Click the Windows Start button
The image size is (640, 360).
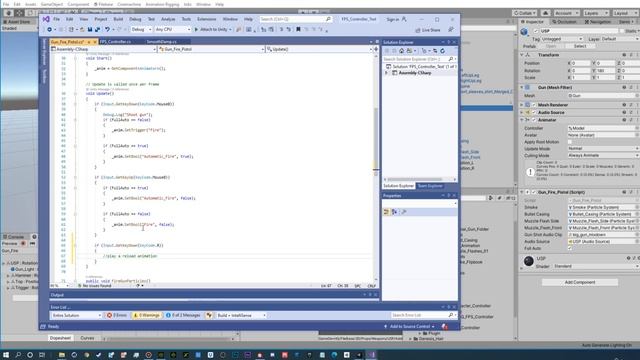coord(6,355)
